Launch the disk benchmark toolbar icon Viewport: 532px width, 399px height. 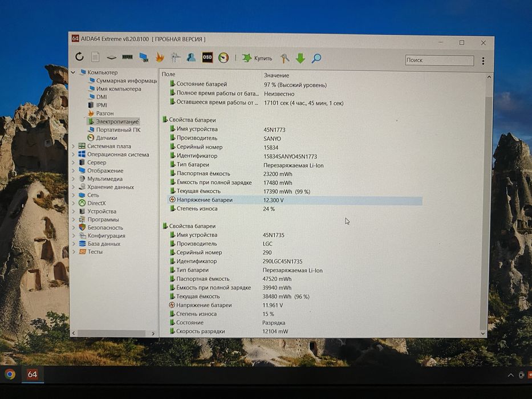point(111,58)
